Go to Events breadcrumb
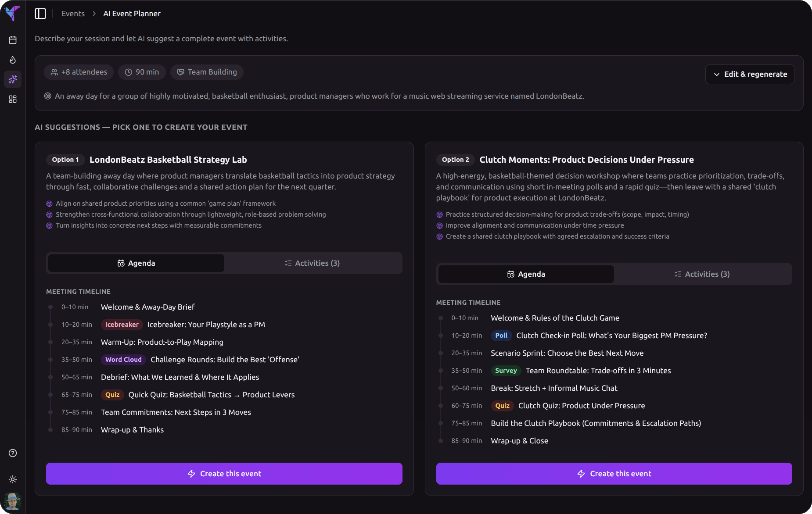The image size is (812, 514). tap(73, 14)
